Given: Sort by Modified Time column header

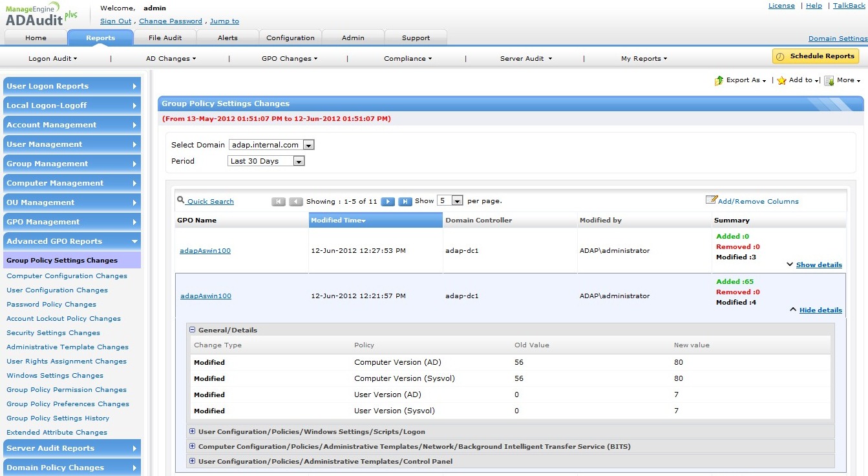Looking at the screenshot, I should (x=376, y=220).
